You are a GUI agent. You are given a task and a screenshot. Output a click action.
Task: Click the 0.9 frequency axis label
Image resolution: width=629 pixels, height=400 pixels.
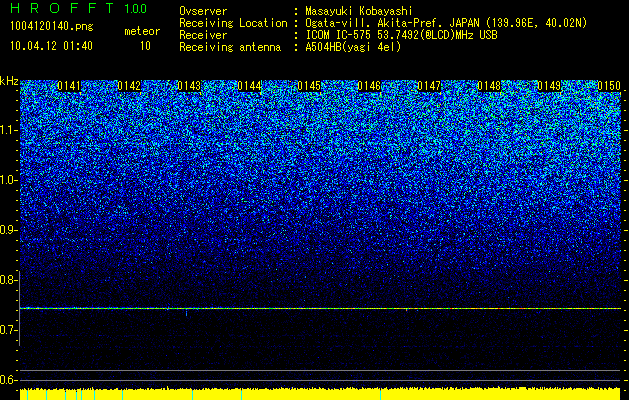[8, 230]
